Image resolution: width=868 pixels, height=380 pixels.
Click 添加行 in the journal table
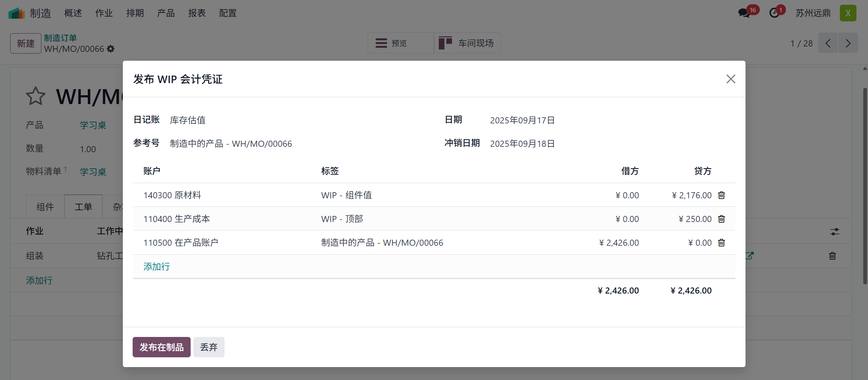pos(156,266)
